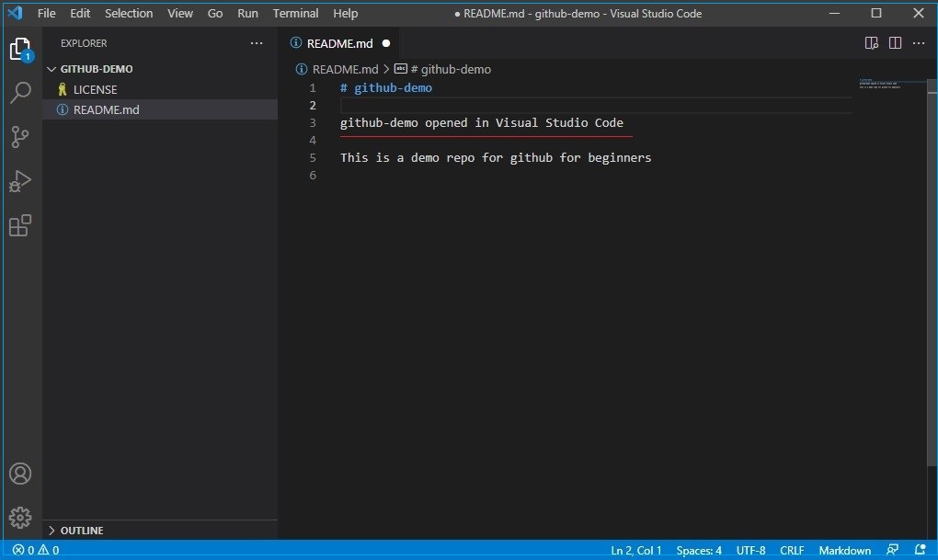938x560 pixels.
Task: Open the Run menu
Action: click(247, 13)
